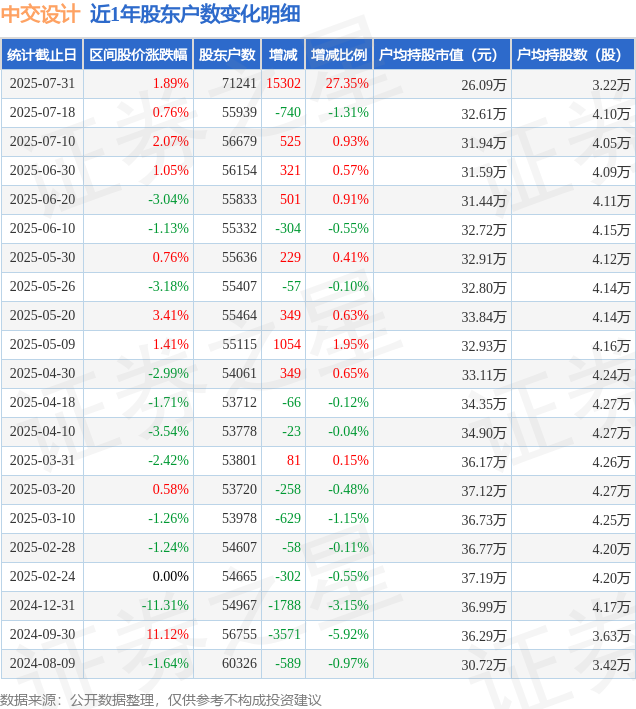Click the 中交设计 title text

coord(40,14)
